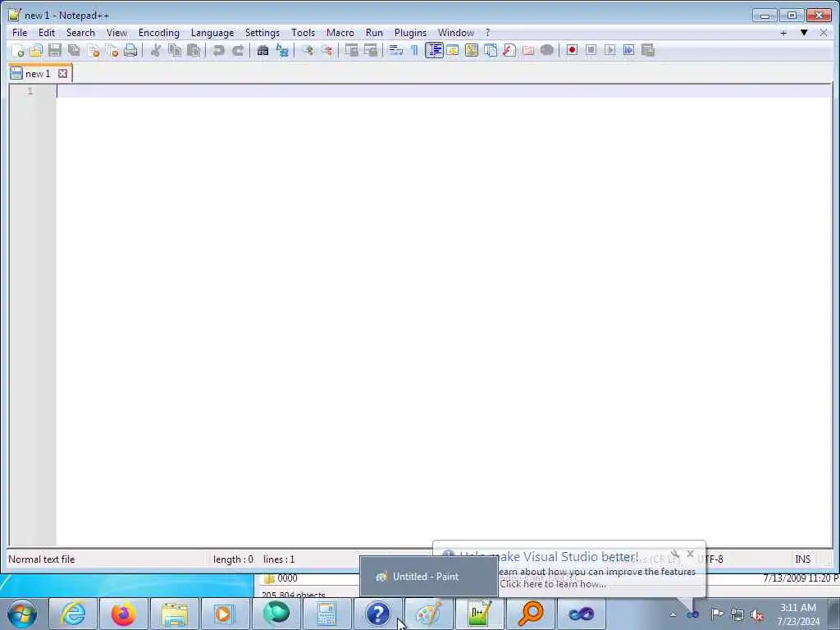
Task: Stop macro recording button
Action: pos(591,50)
